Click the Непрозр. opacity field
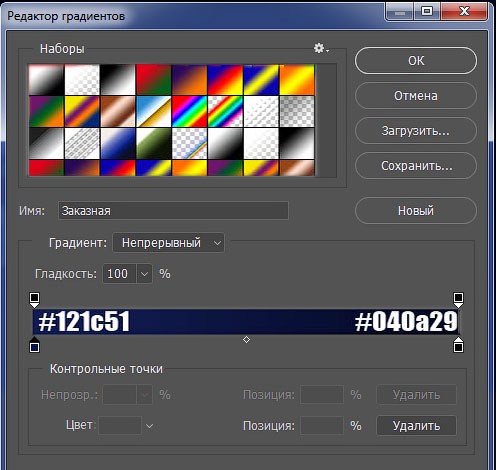 pos(119,395)
